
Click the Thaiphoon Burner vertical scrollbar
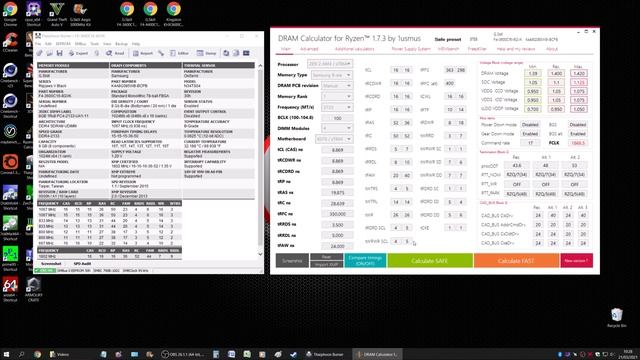[x=260, y=160]
